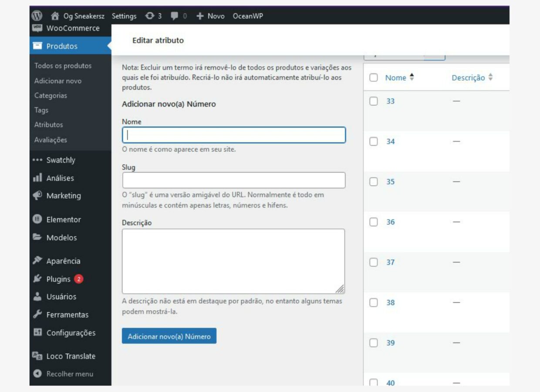Check the box for term 33
540x392 pixels.
coord(374,101)
